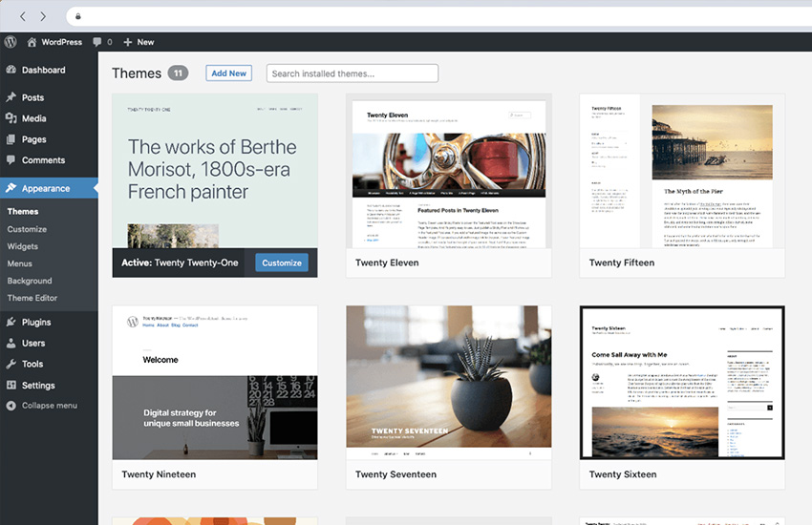This screenshot has width=812, height=525.
Task: Select the Themes submenu entry
Action: coord(23,211)
